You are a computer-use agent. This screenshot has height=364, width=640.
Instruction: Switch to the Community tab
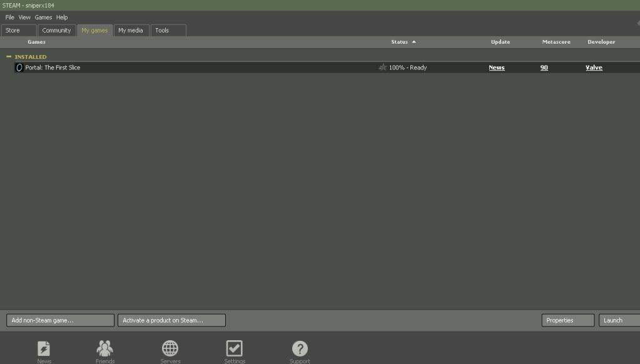[x=57, y=31]
